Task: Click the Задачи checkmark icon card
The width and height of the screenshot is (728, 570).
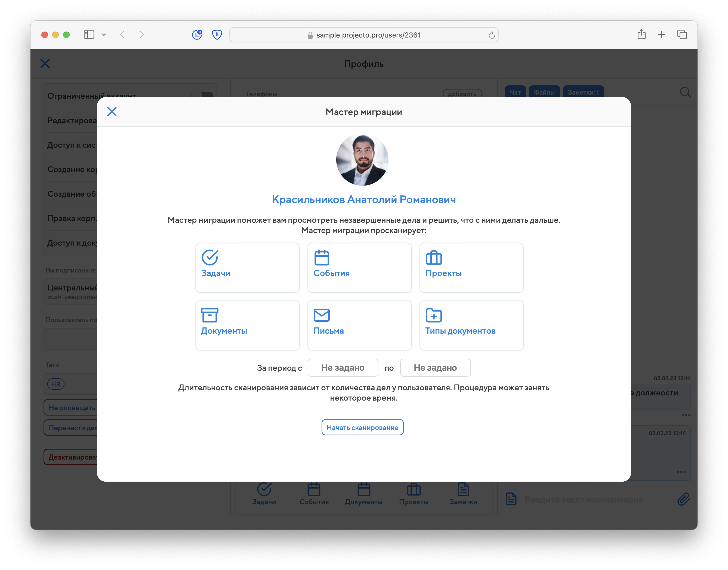Action: tap(247, 267)
